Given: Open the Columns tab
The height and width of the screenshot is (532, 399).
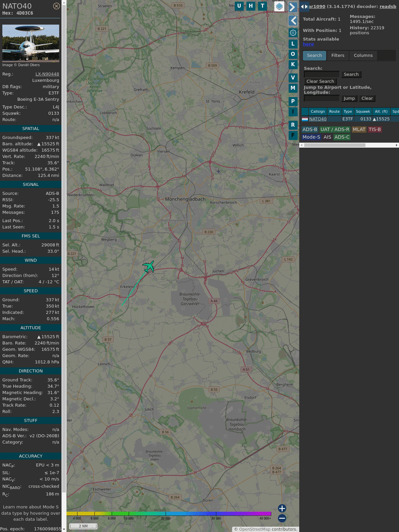Looking at the screenshot, I should coord(363,56).
